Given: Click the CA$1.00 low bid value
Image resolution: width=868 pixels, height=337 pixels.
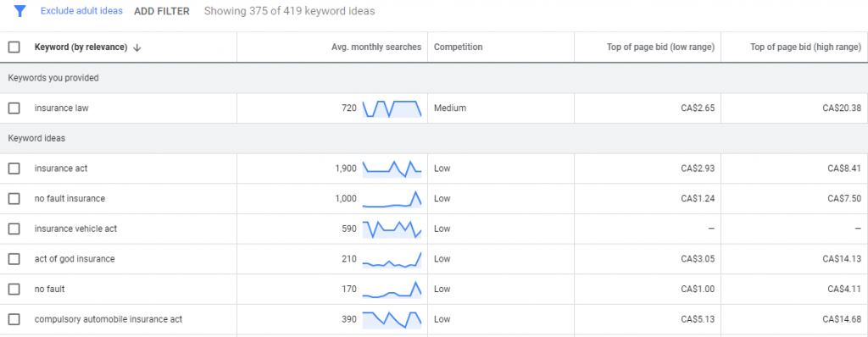Looking at the screenshot, I should pos(698,289).
